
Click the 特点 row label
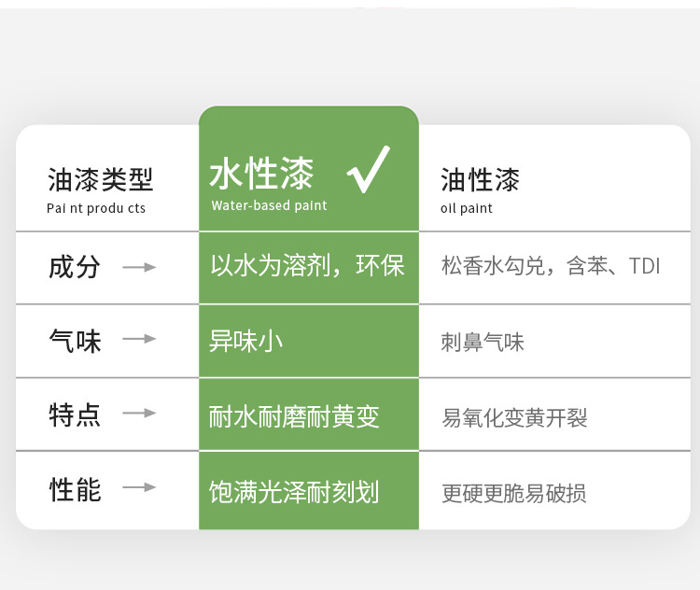[75, 414]
